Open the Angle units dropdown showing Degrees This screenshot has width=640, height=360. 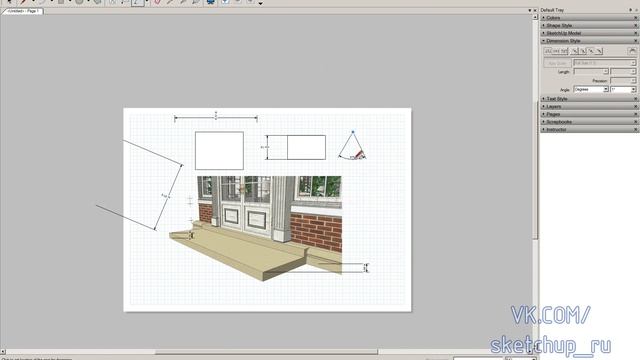[x=591, y=89]
